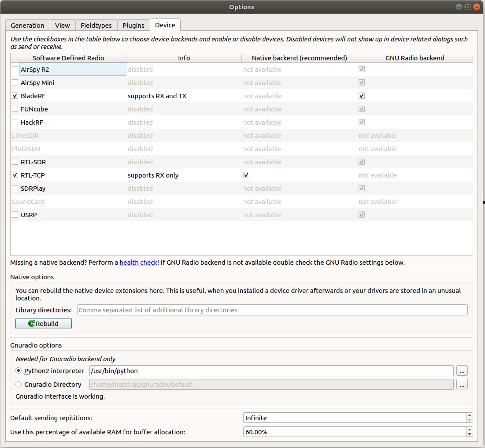This screenshot has width=485, height=448.
Task: Click the Software Defined Radio column header
Action: coord(68,58)
